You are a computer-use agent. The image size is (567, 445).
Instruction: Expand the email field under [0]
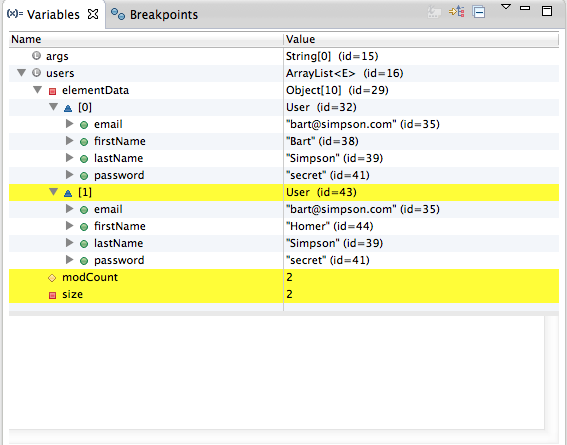[69, 124]
